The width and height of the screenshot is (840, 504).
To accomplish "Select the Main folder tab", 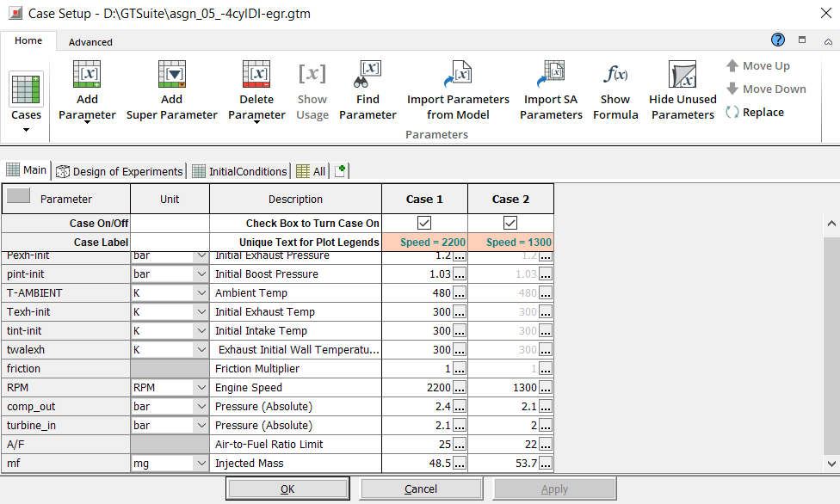I will pos(27,170).
